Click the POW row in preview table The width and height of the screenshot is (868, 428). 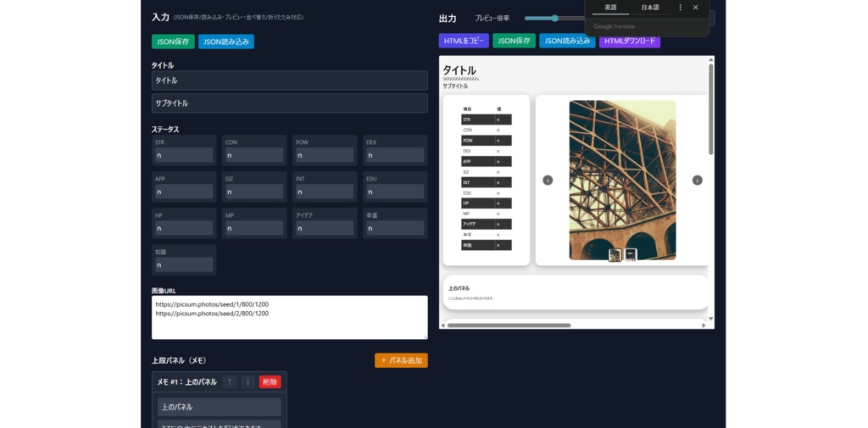(x=487, y=141)
